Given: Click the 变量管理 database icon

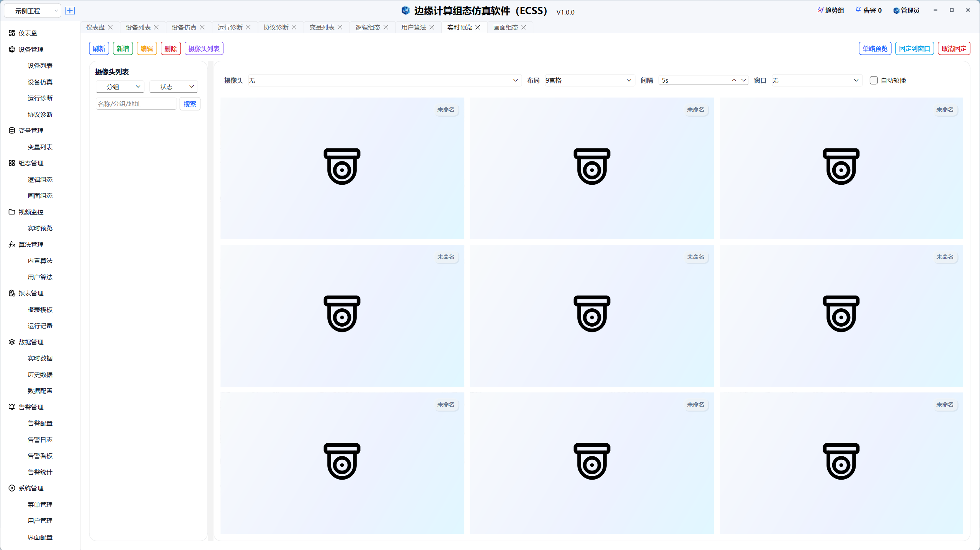Looking at the screenshot, I should pos(12,130).
